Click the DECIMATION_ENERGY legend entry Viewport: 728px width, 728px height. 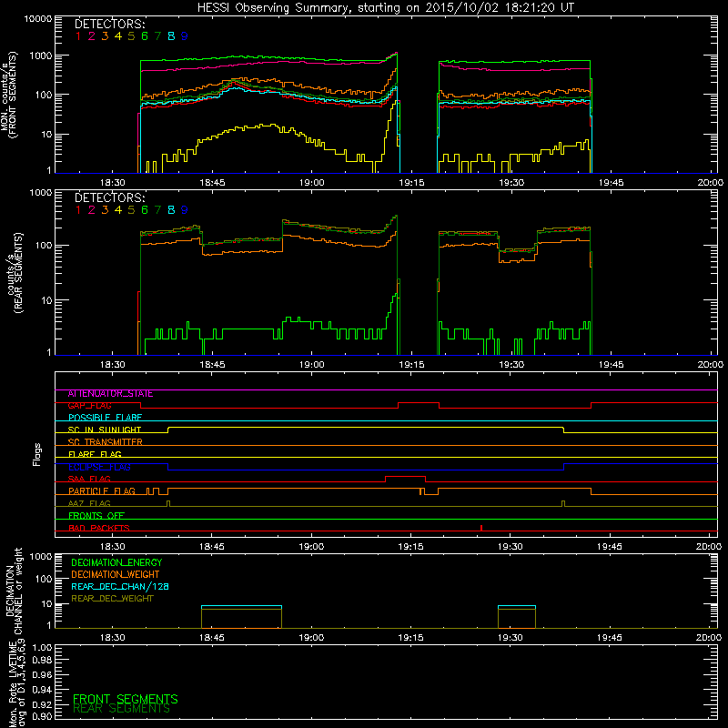[x=116, y=562]
